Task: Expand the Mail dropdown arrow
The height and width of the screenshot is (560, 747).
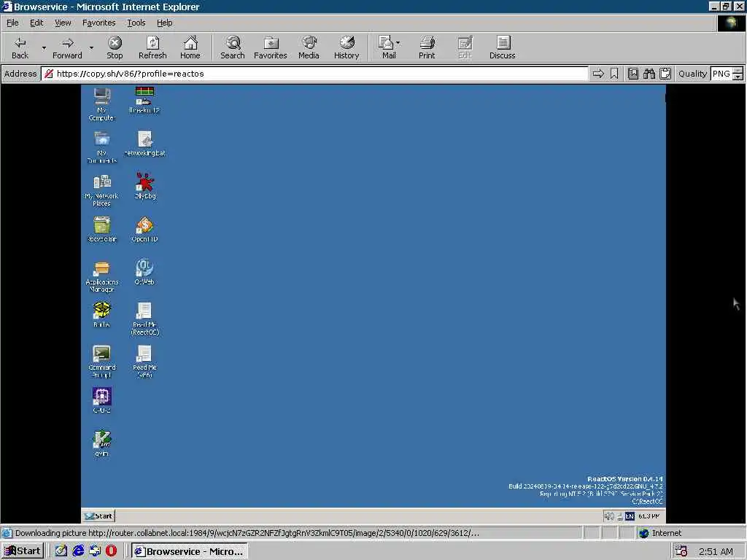Action: point(398,43)
